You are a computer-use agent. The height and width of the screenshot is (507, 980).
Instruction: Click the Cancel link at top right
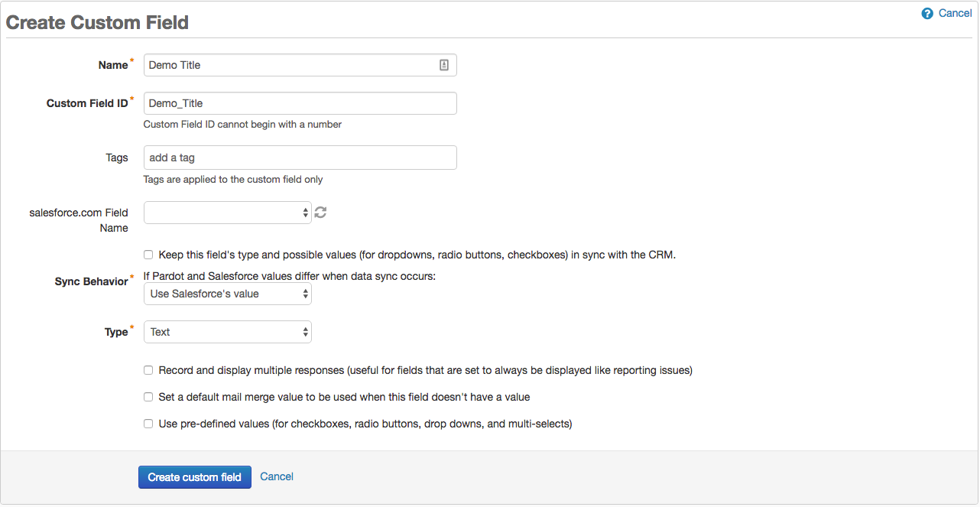956,13
